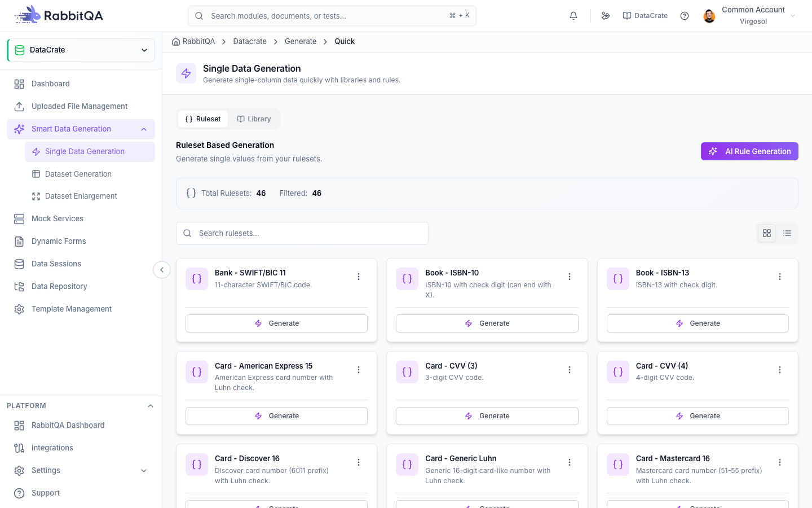Open options menu for Card - Discover 16

click(359, 462)
